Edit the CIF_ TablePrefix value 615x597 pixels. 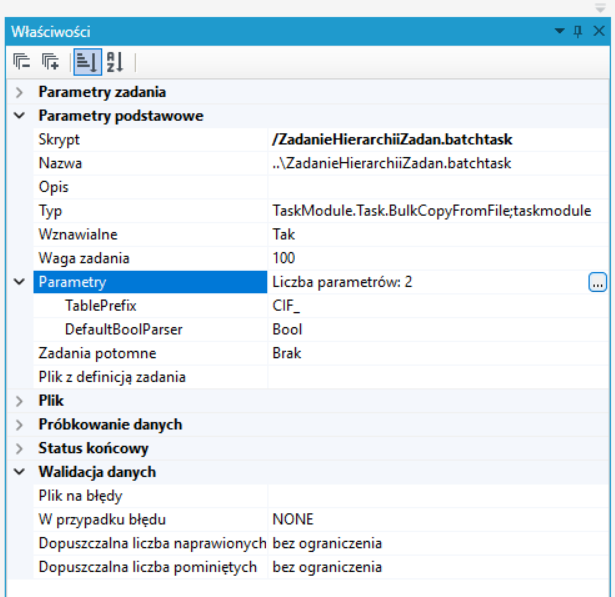click(x=286, y=306)
